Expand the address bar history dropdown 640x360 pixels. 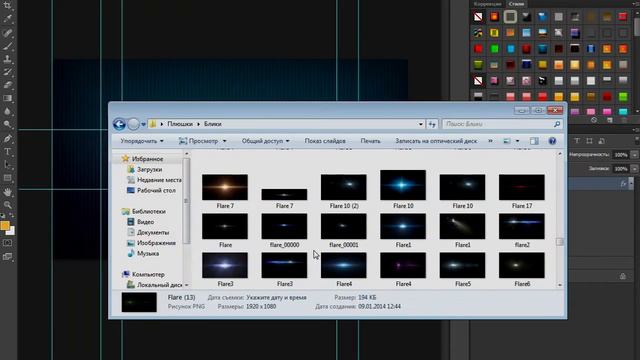tap(420, 124)
